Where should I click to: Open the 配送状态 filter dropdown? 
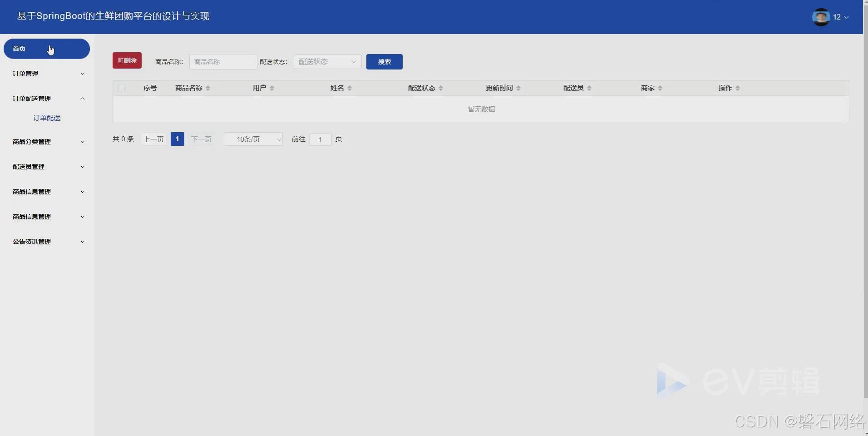(x=327, y=62)
